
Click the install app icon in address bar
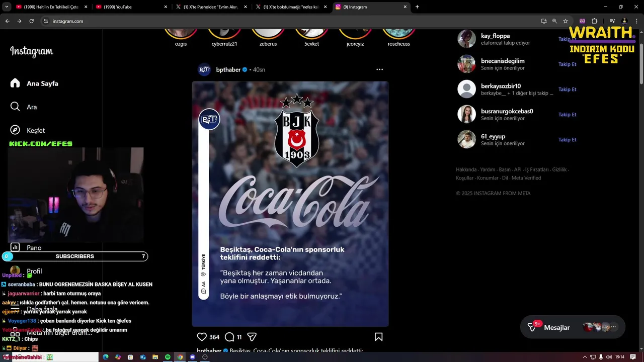(x=544, y=21)
